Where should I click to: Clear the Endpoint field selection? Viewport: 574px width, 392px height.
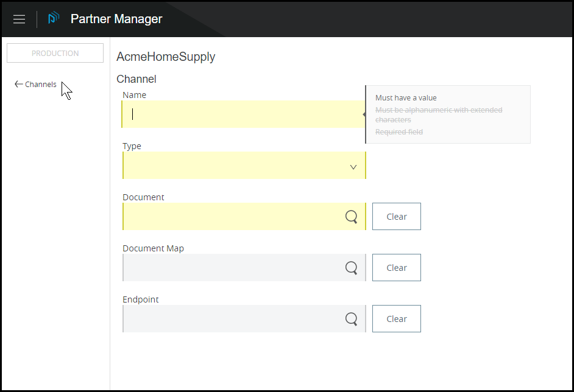[x=396, y=319]
